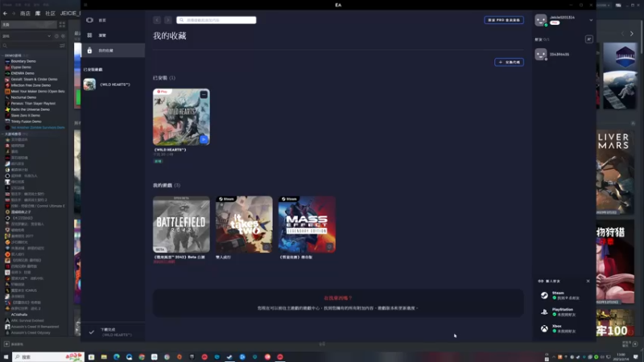644x362 pixels.
Task: Open WILD HEARTS in installed games sidebar
Action: (x=113, y=84)
